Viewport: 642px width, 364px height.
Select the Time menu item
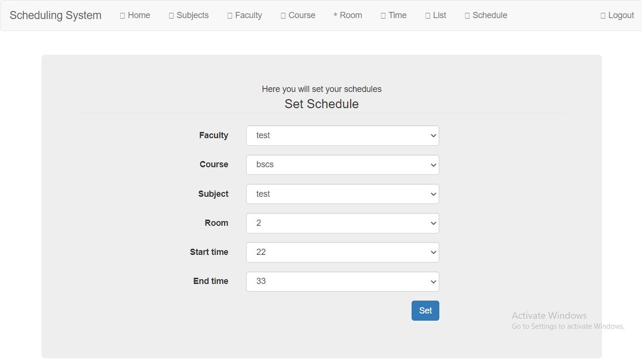(x=393, y=15)
